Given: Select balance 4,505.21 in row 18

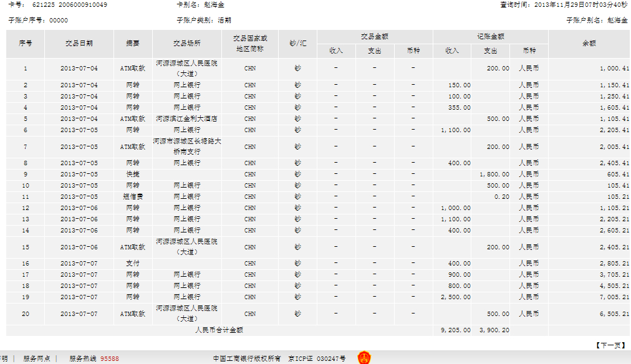Looking at the screenshot, I should tap(614, 286).
